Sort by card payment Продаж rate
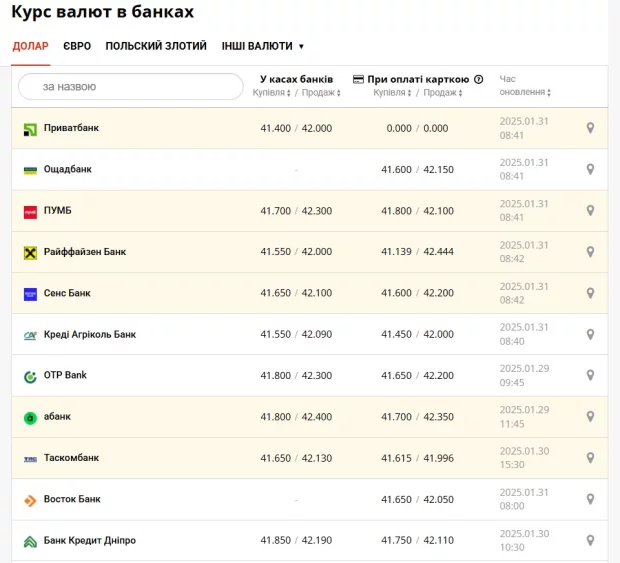This screenshot has width=620, height=563. (x=440, y=93)
